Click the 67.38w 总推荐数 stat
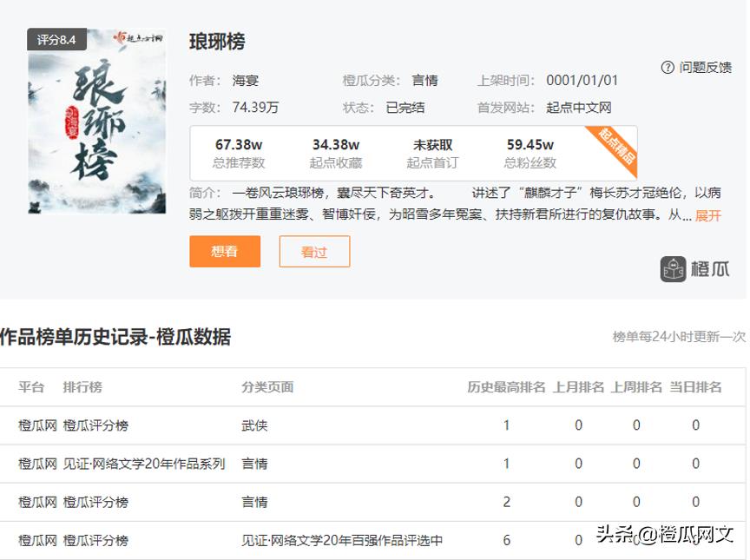 [239, 153]
